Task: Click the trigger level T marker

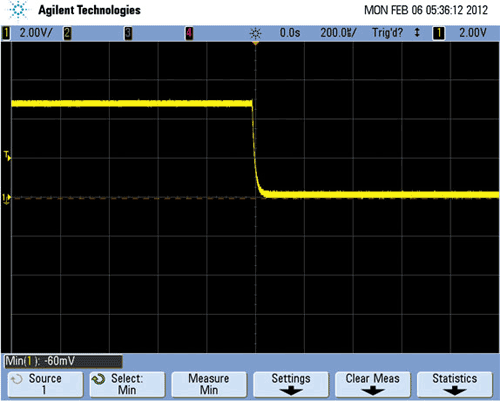Action: 7,156
